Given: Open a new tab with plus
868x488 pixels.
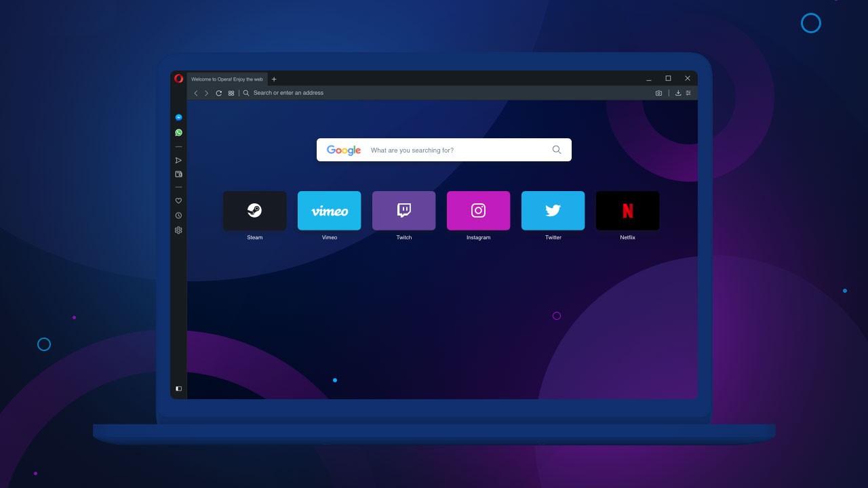Looking at the screenshot, I should point(274,79).
